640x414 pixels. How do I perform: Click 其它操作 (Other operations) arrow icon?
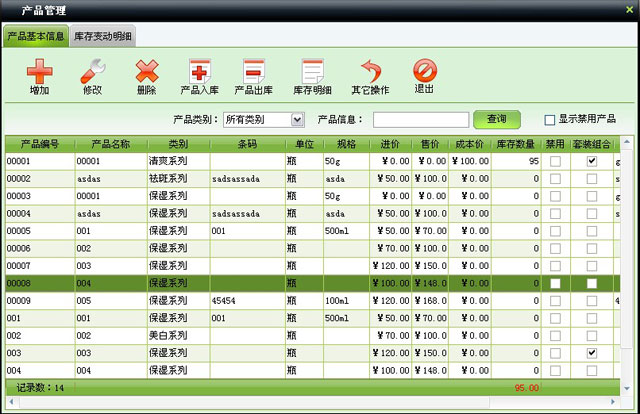pyautogui.click(x=370, y=71)
